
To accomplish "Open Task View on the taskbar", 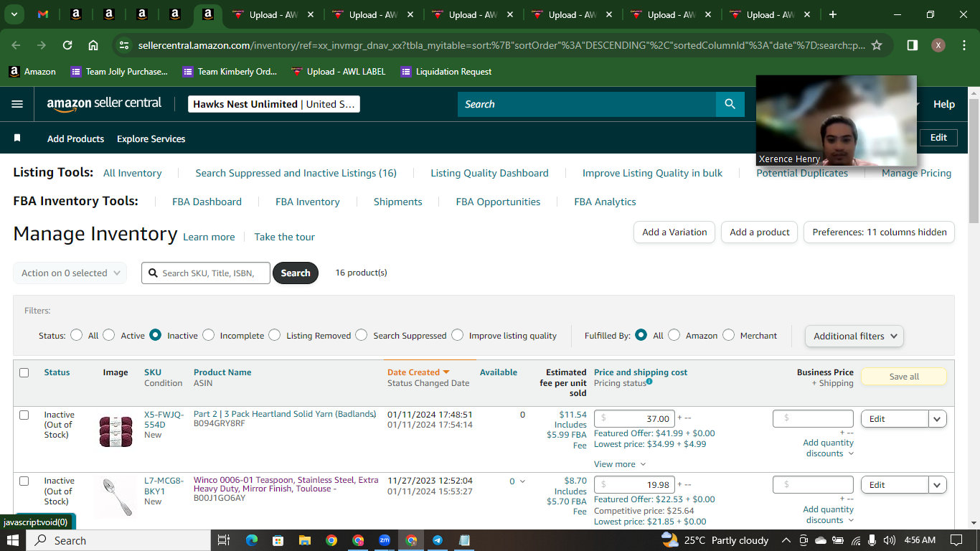I will [223, 540].
